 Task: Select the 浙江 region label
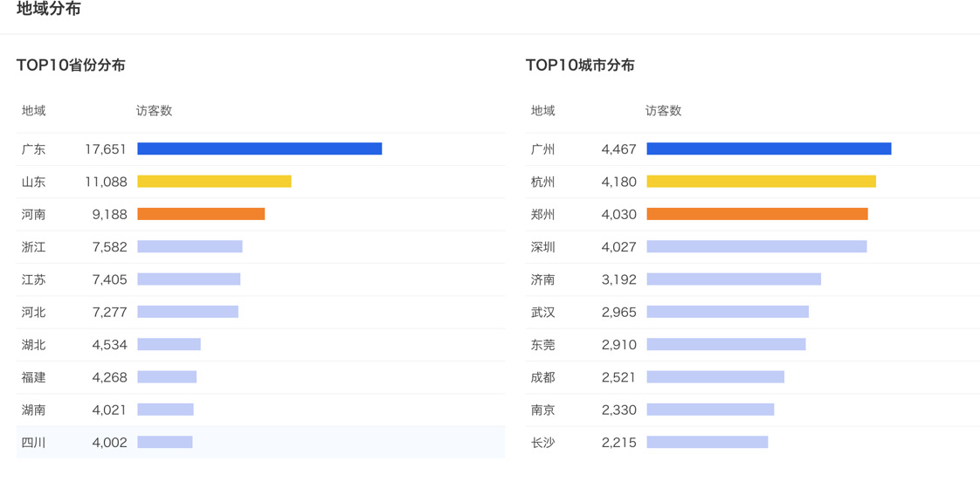[x=33, y=247]
